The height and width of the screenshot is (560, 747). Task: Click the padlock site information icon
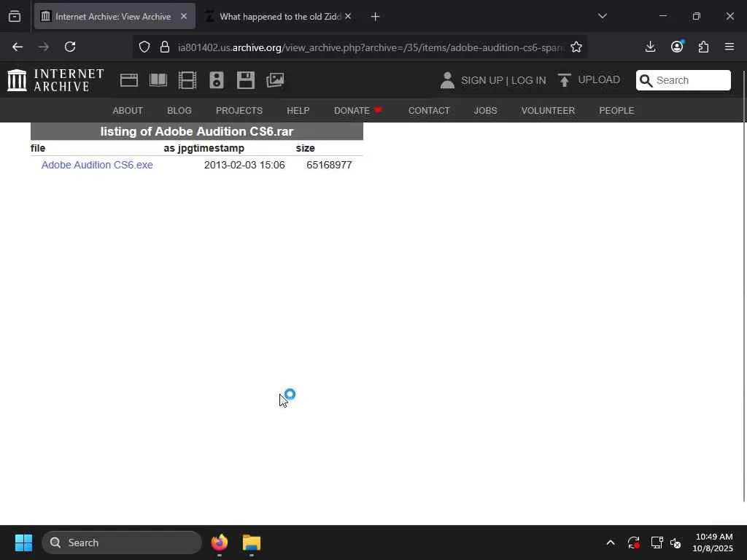(x=165, y=47)
